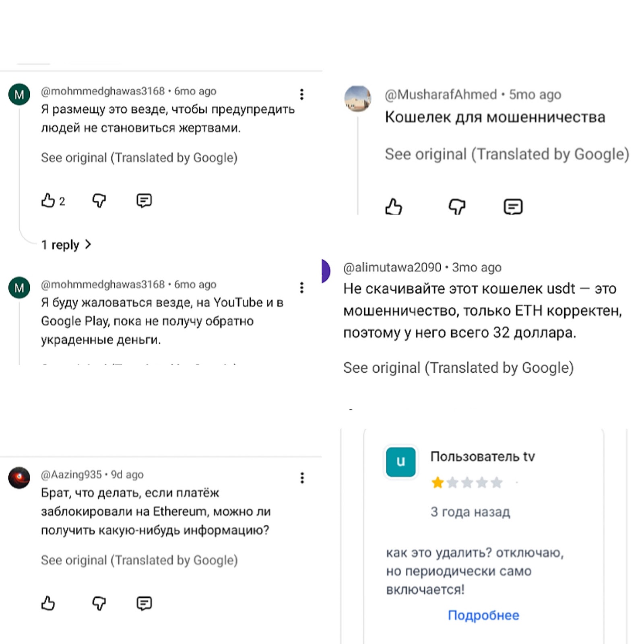Like the @MusharafAhmed comment
The width and height of the screenshot is (644, 644).
pyautogui.click(x=393, y=207)
